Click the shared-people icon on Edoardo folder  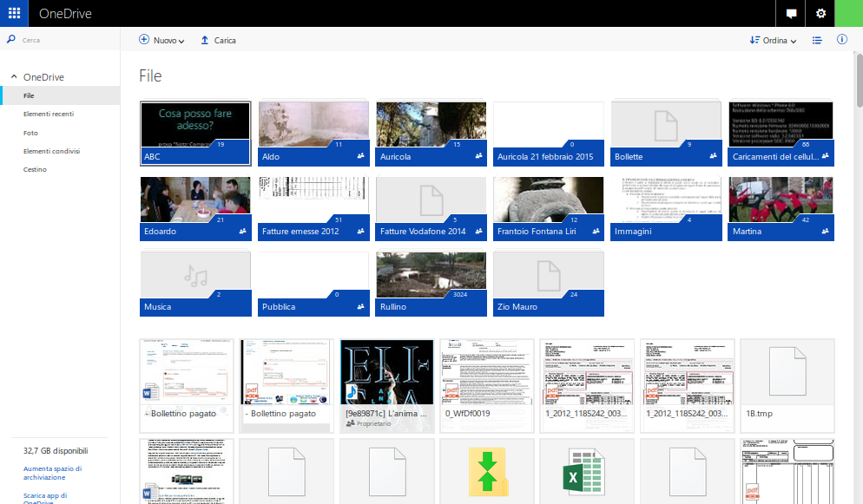243,232
